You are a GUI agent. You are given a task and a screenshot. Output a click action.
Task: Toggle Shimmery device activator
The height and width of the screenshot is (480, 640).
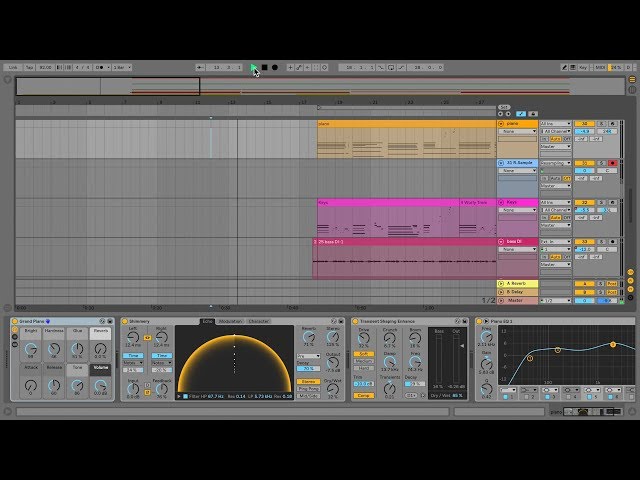125,321
